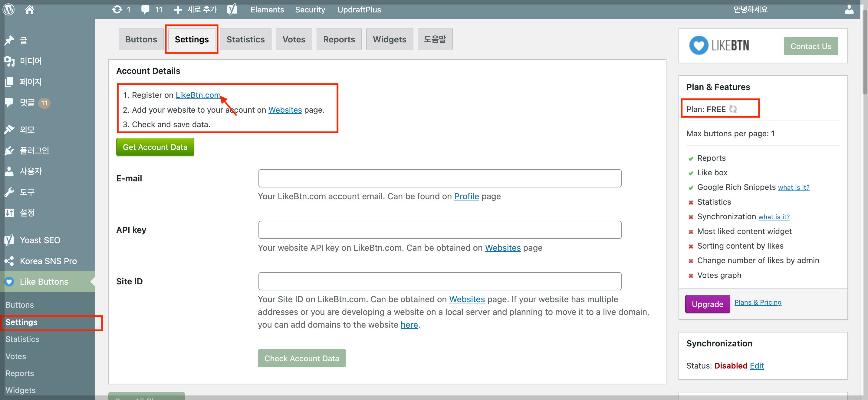Viewport: 868px width, 400px height.
Task: Click the updates refresh icon
Action: click(x=117, y=9)
